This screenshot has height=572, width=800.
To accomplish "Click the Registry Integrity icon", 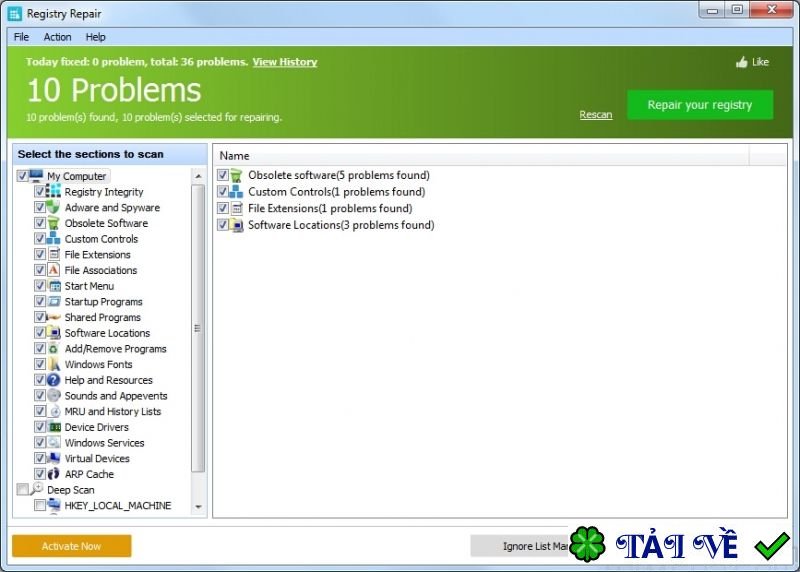I will (x=54, y=191).
